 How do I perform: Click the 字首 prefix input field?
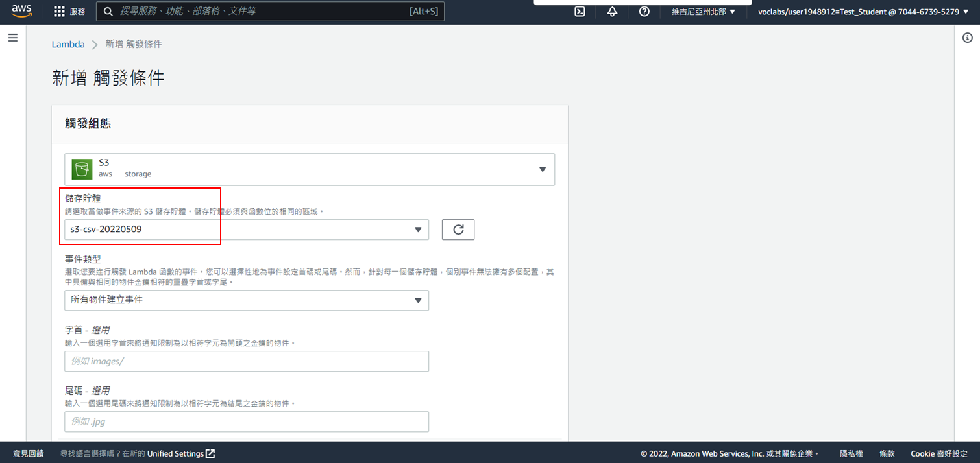(247, 361)
